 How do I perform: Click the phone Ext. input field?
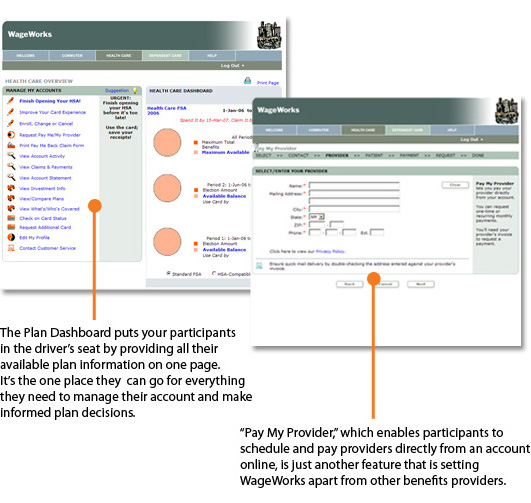[x=377, y=232]
